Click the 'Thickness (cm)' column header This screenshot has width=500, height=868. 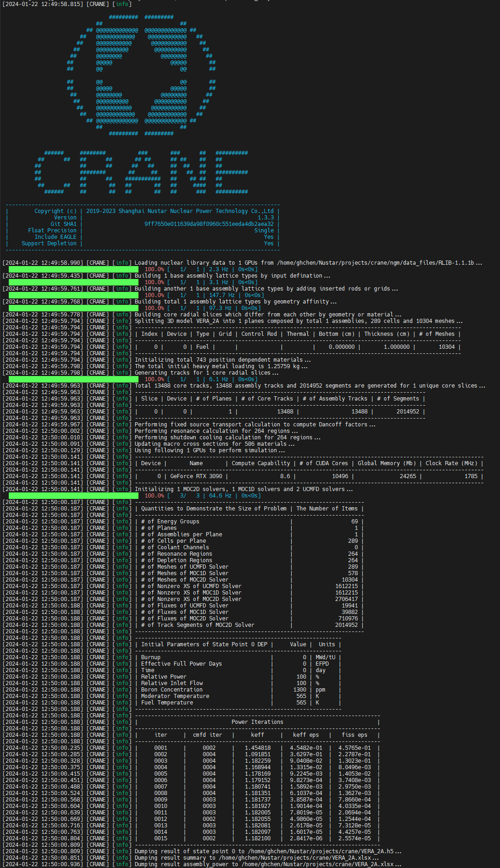point(386,334)
